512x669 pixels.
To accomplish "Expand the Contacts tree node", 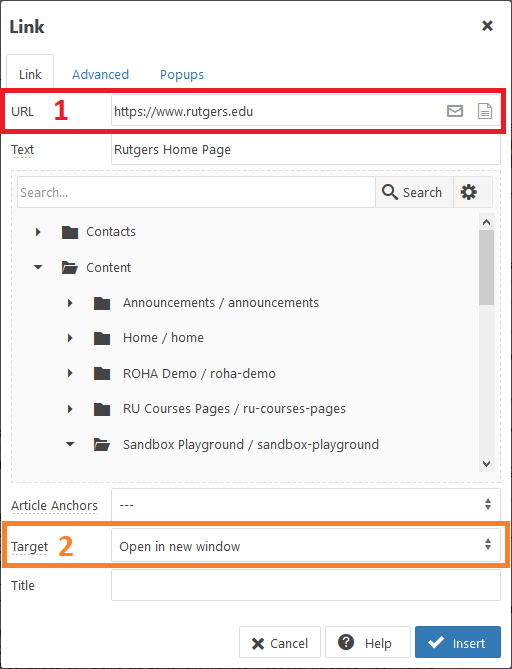I will 38,232.
